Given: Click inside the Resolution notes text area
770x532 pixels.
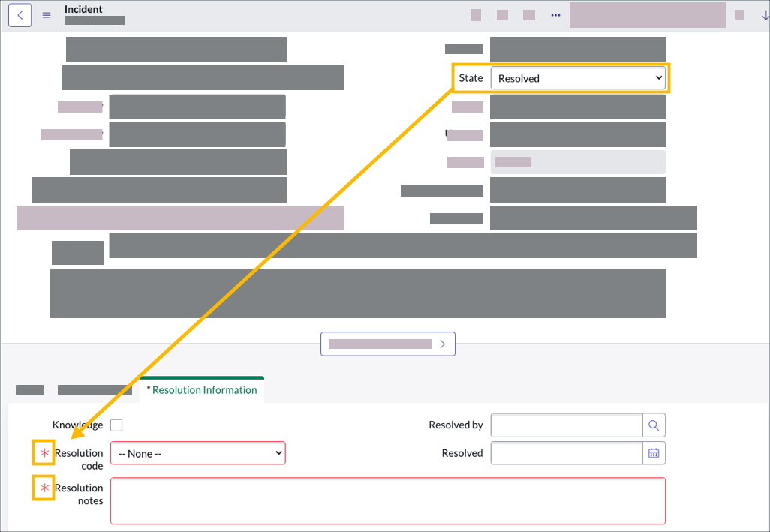Looking at the screenshot, I should click(x=387, y=500).
